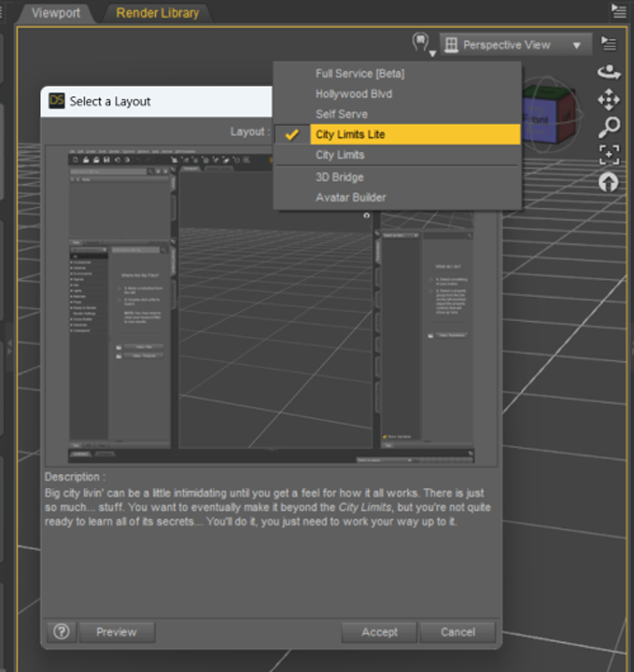634x672 pixels.
Task: Accept the selected layout
Action: click(x=379, y=632)
